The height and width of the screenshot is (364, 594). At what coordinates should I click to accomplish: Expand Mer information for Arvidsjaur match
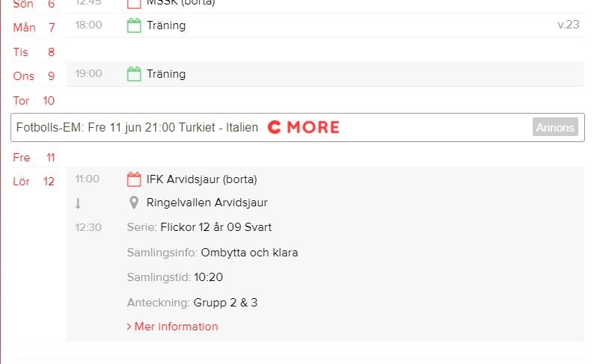coord(172,327)
